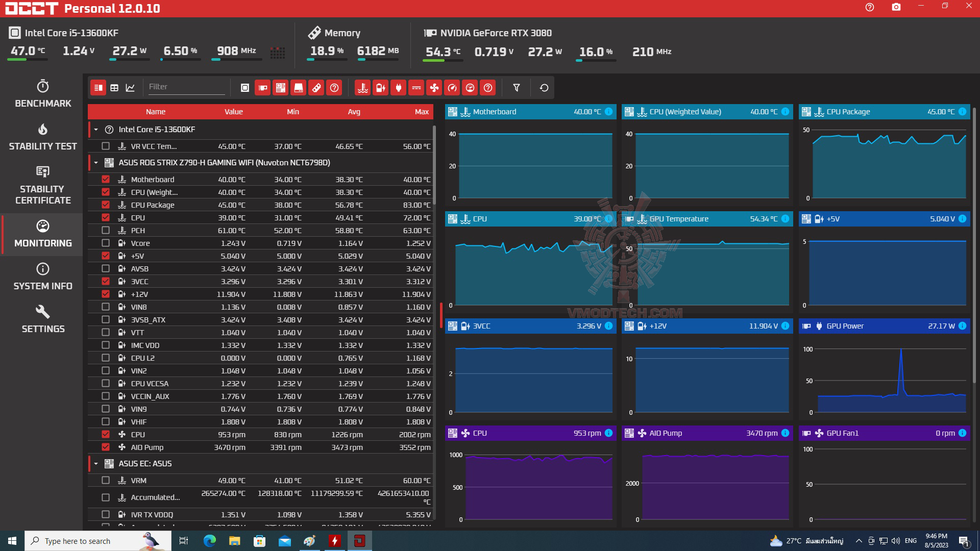Image resolution: width=980 pixels, height=551 pixels.
Task: Click the reset min/max refresh icon
Action: coord(544,88)
